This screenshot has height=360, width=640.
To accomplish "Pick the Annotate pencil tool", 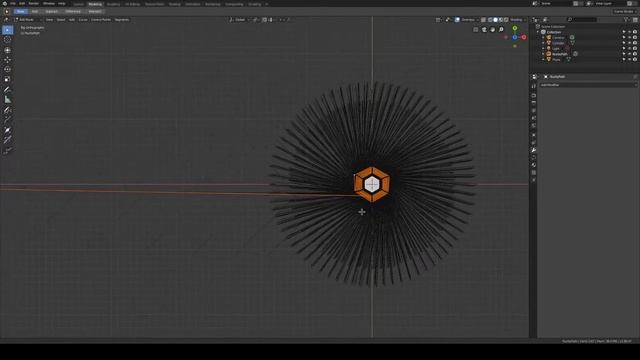I will (x=7, y=89).
